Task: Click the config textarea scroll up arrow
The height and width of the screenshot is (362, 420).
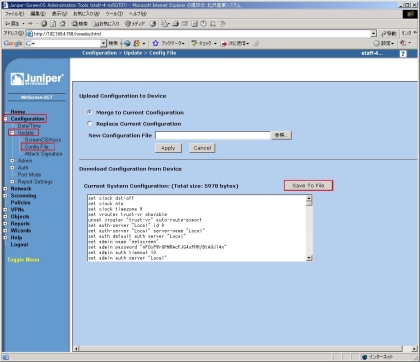Action: click(309, 198)
